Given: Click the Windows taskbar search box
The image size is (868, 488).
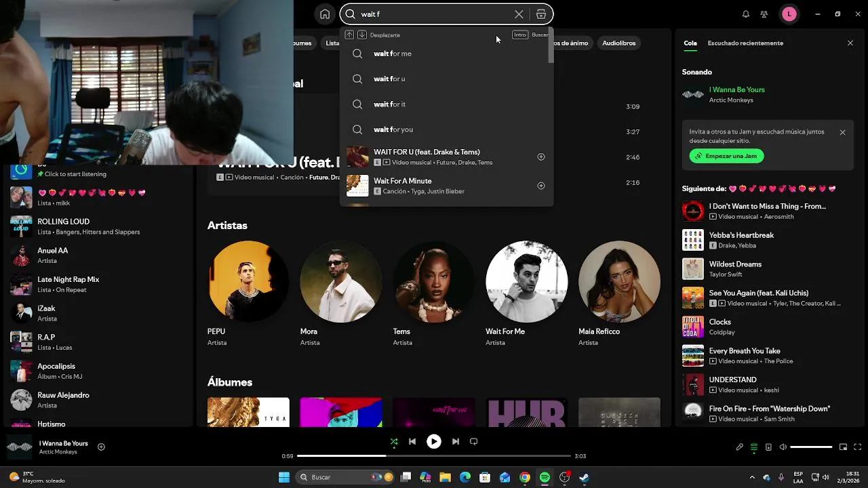Looking at the screenshot, I should click(x=346, y=477).
